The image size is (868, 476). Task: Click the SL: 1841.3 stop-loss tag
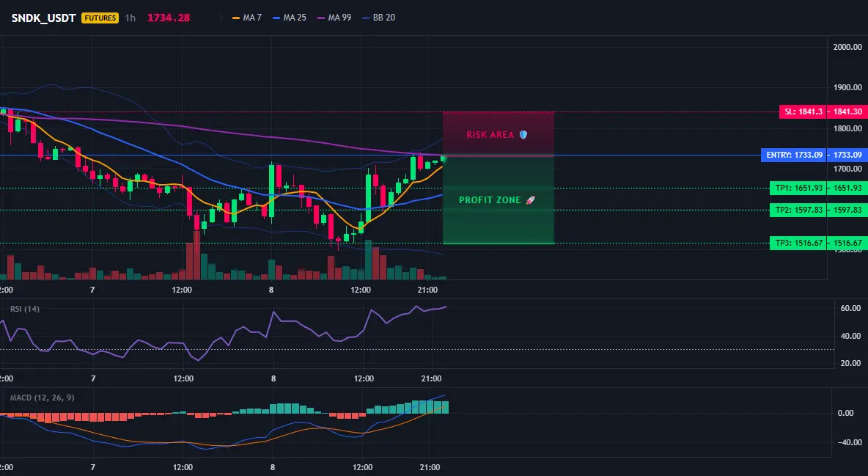[x=803, y=112]
